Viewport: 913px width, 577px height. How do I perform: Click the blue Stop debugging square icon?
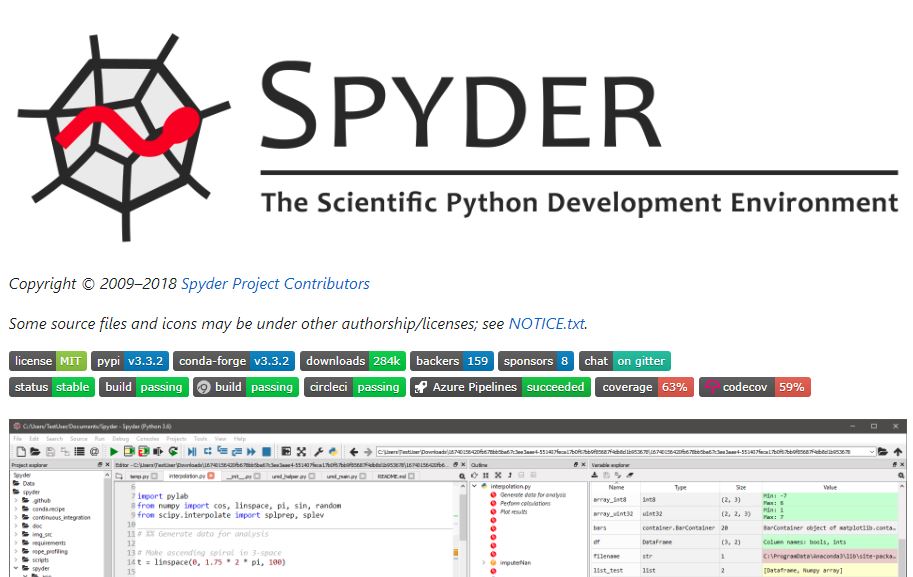pyautogui.click(x=266, y=451)
